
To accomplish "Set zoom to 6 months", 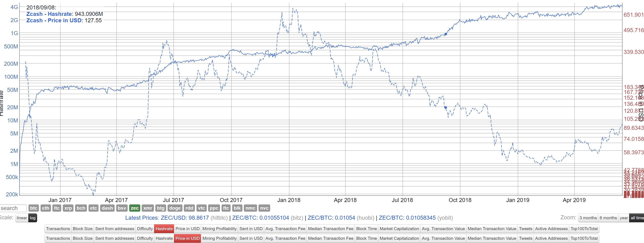I will tap(608, 218).
